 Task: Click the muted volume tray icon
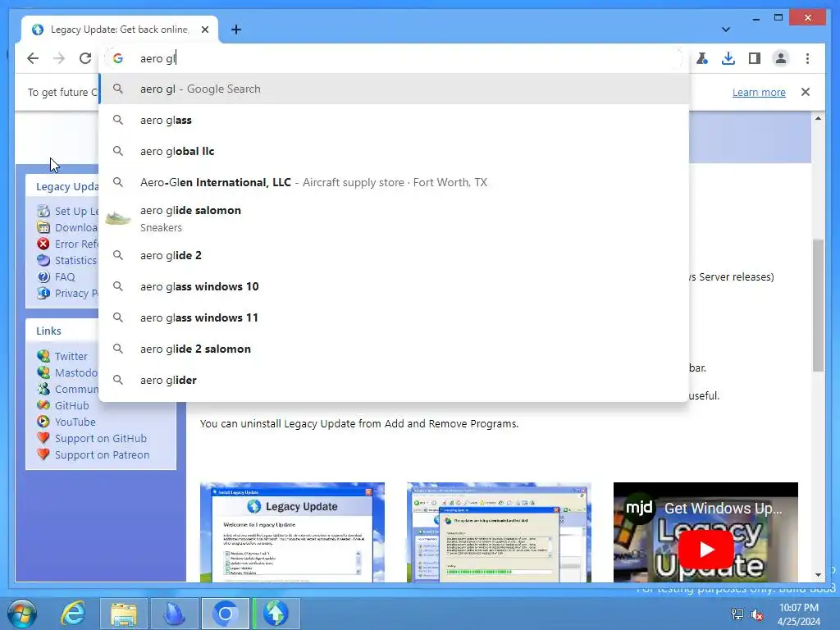[x=757, y=614]
